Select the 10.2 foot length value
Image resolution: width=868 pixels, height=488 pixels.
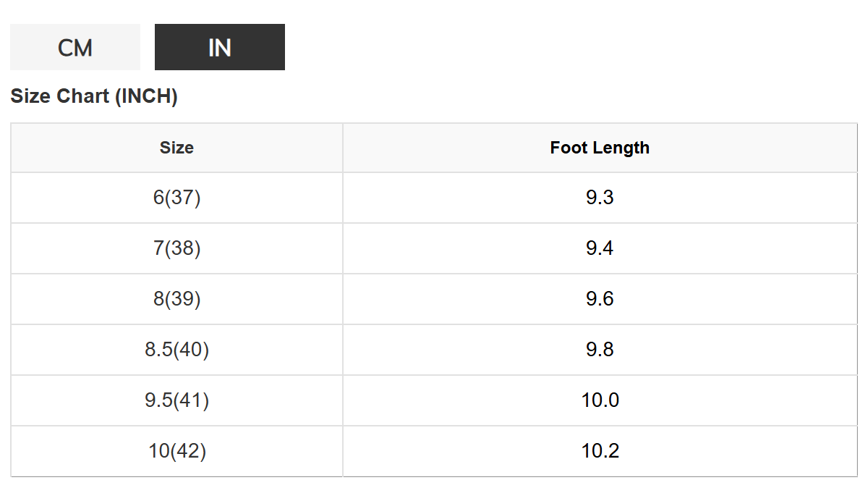[x=600, y=451]
